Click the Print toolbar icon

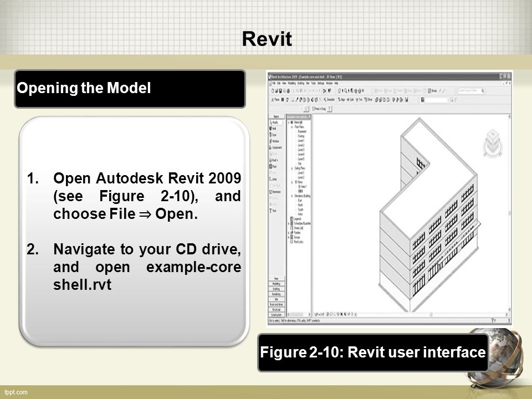[288, 90]
